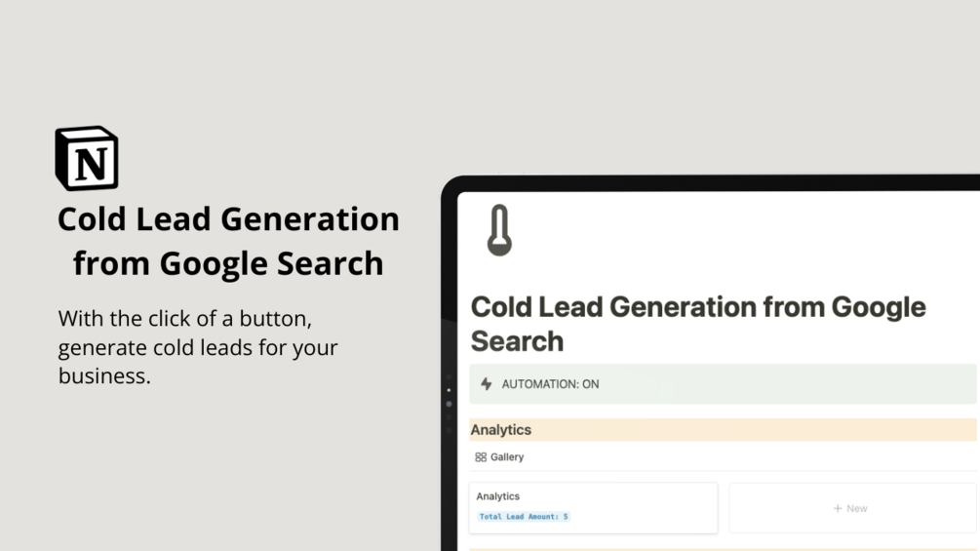Click the plus icon beside New
Viewport: 980px width, 551px height.
838,508
